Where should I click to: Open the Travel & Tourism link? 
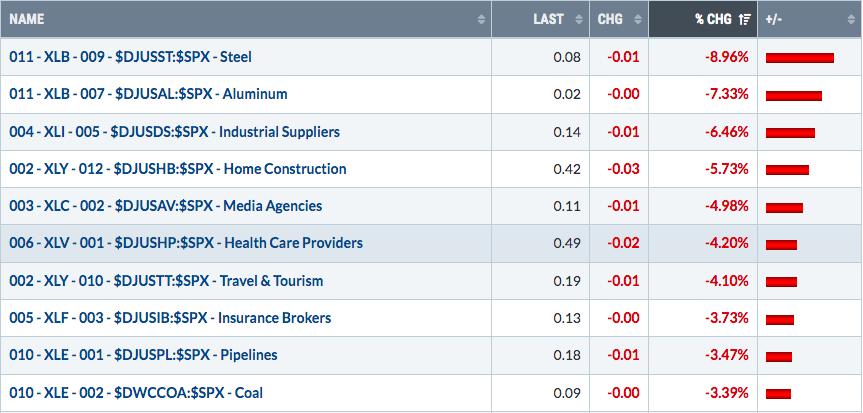(166, 281)
